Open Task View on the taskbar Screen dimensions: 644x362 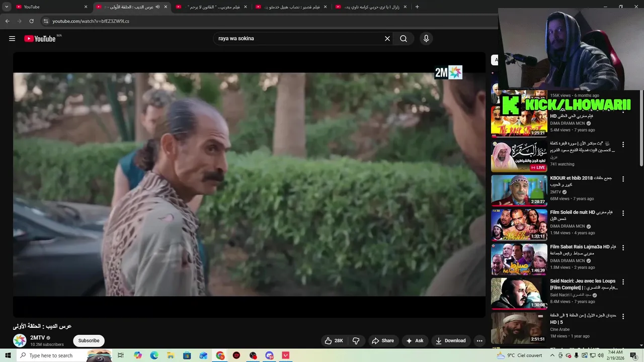tap(121, 355)
